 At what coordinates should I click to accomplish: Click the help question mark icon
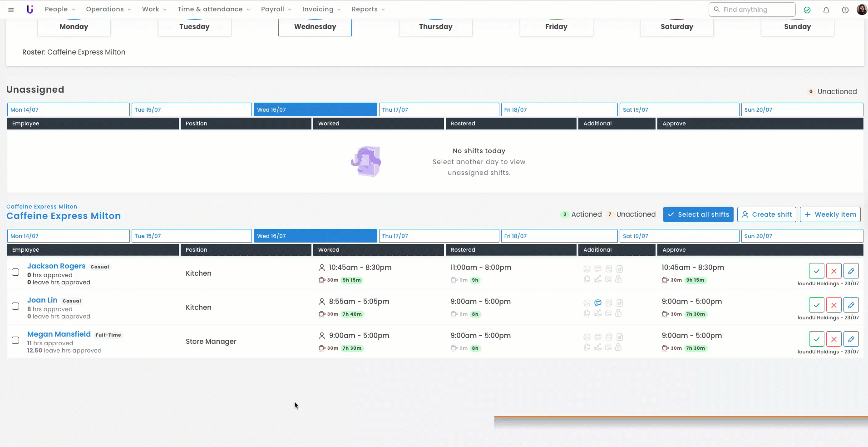pos(845,10)
